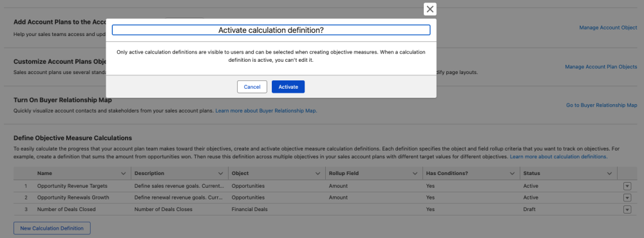This screenshot has height=238, width=644.
Task: Open the Manage Account Plan Objects link
Action: pyautogui.click(x=601, y=66)
